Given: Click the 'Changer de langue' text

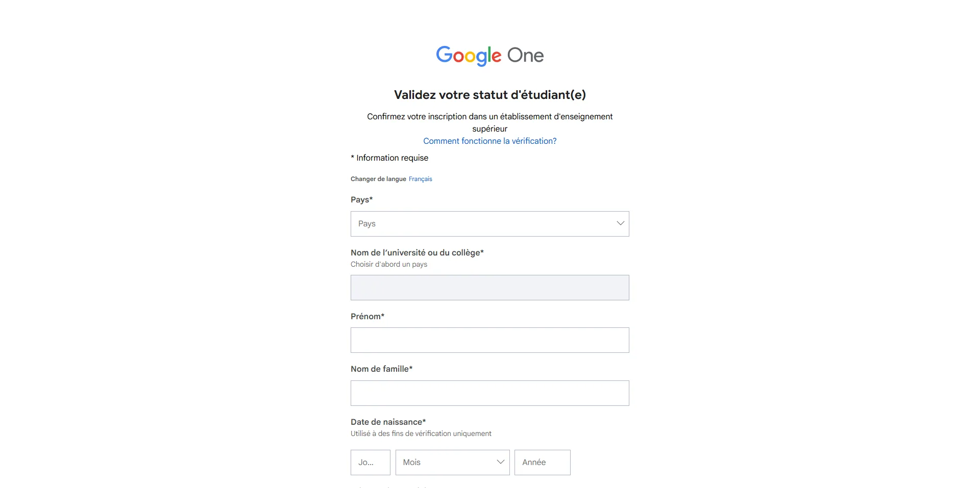Looking at the screenshot, I should click(x=378, y=179).
